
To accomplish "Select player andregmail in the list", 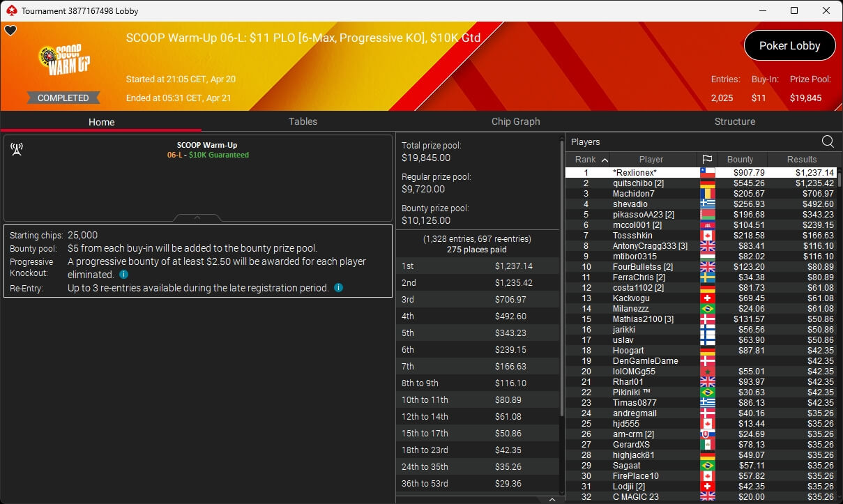I will (701, 413).
